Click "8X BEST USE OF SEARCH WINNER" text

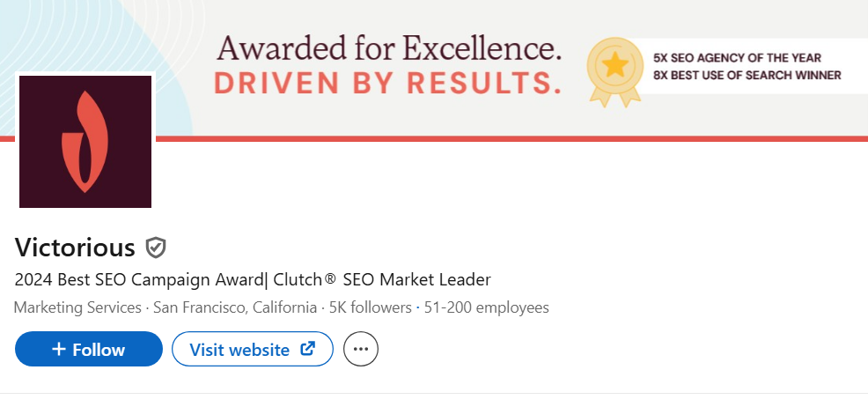747,76
